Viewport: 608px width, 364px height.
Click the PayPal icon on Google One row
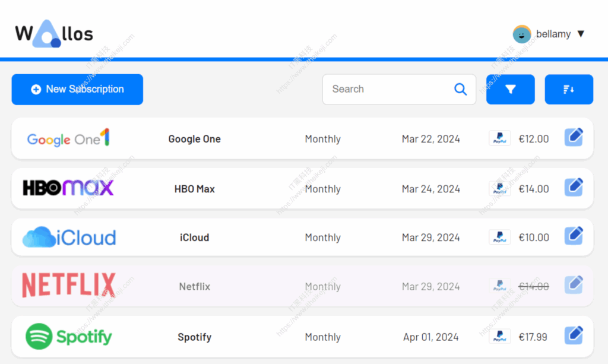[499, 139]
